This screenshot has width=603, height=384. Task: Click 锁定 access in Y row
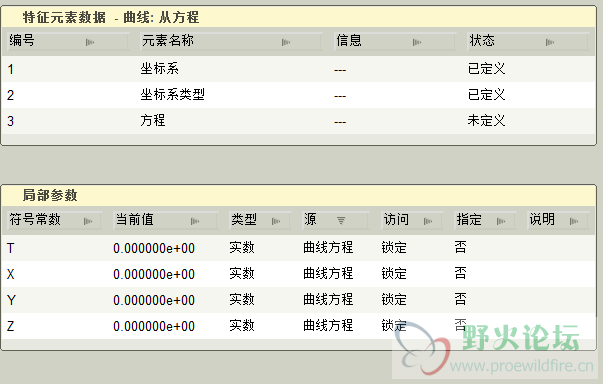pos(394,299)
